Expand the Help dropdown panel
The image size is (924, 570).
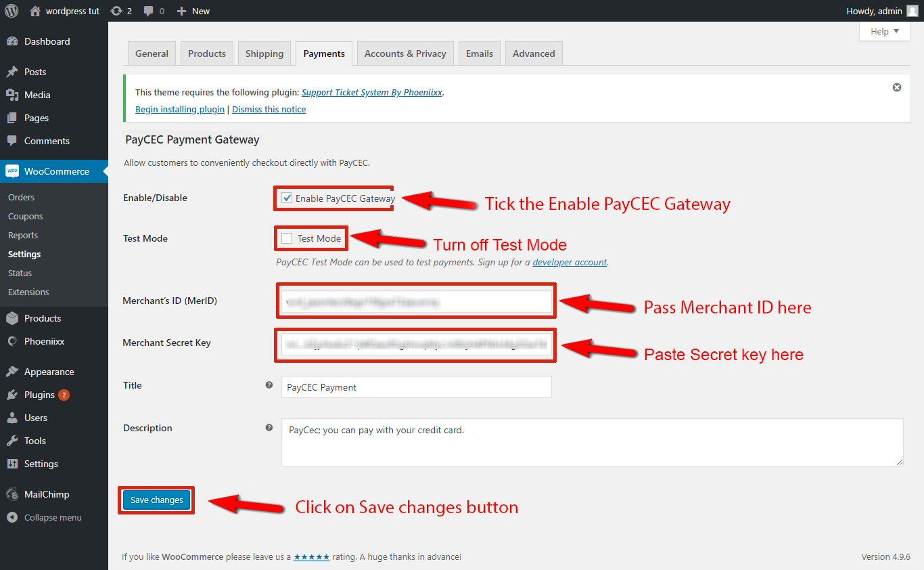tap(885, 32)
